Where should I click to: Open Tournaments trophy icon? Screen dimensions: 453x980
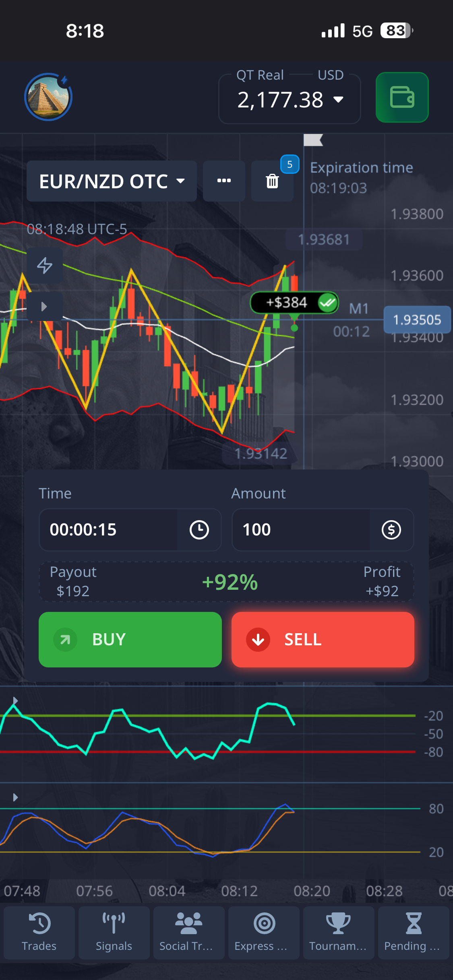pos(338,933)
